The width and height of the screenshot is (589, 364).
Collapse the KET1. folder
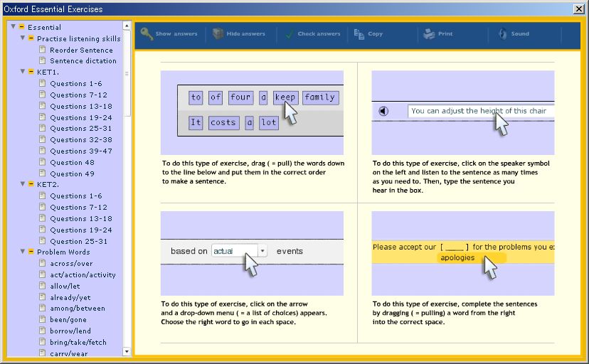[23, 72]
